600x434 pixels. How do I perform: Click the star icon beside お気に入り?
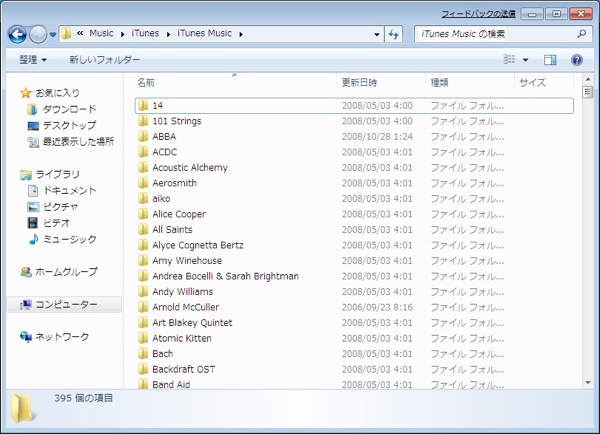coord(26,93)
